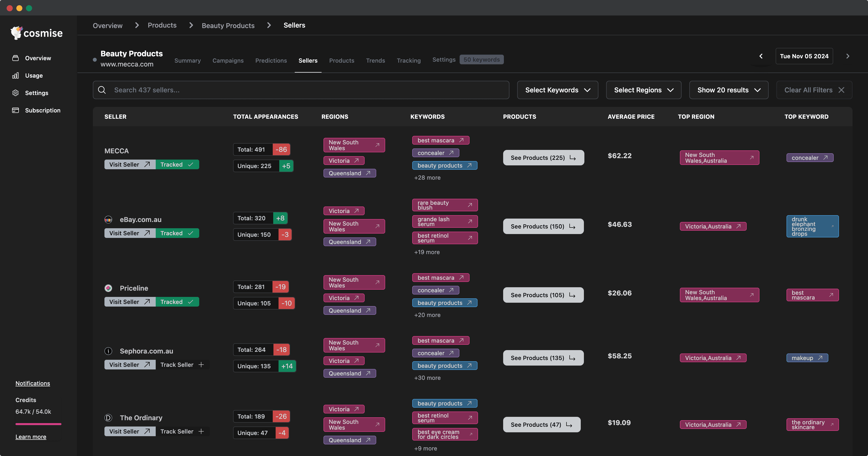Image resolution: width=868 pixels, height=456 pixels.
Task: Expand Sephora's +30 more keywords
Action: [427, 378]
